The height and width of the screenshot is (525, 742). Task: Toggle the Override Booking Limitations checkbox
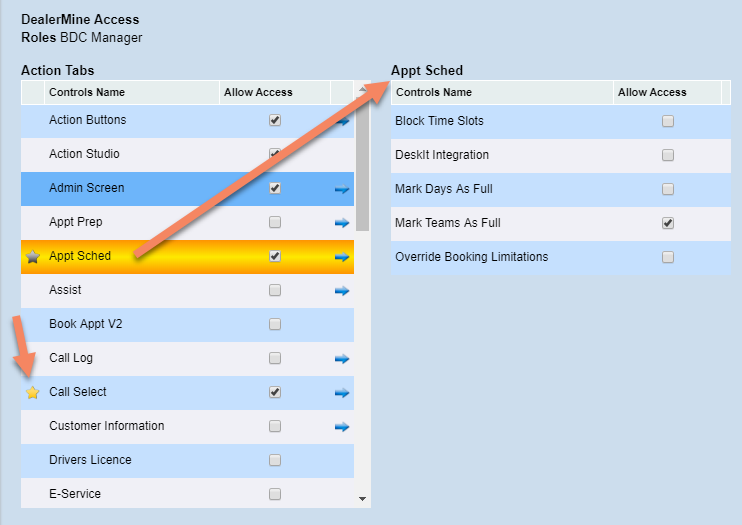[x=668, y=257]
